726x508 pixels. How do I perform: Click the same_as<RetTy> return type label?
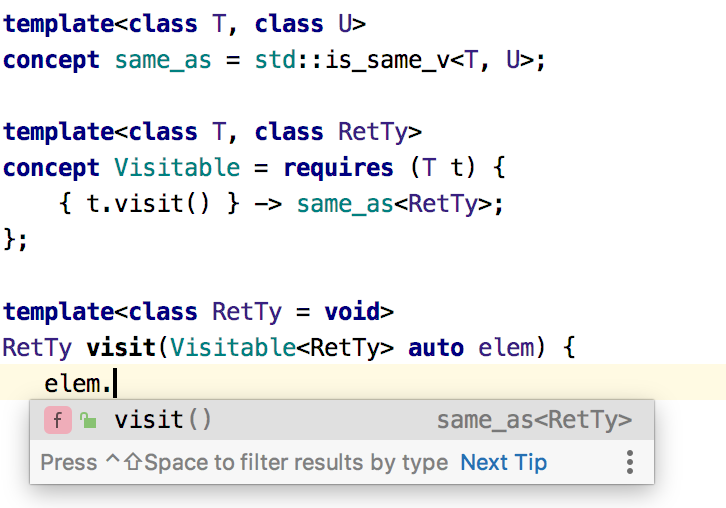pyautogui.click(x=534, y=420)
